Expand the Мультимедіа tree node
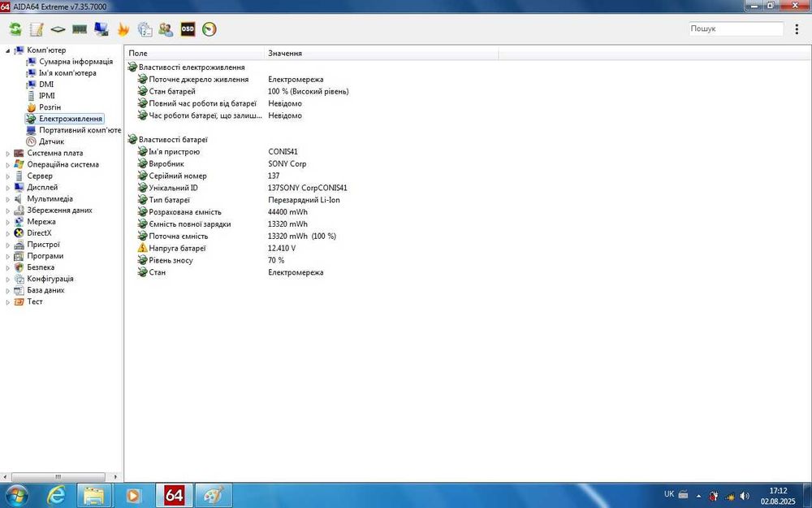The width and height of the screenshot is (812, 508). 8,199
